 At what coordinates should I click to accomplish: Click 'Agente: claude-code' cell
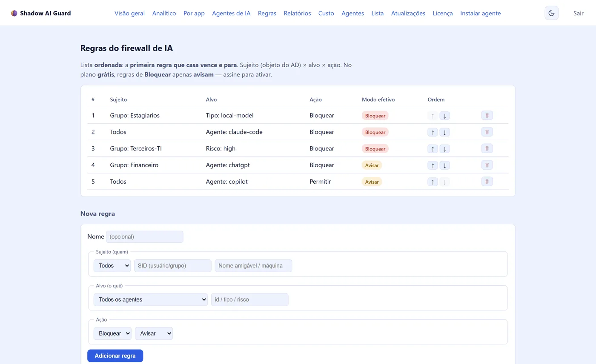tap(234, 132)
